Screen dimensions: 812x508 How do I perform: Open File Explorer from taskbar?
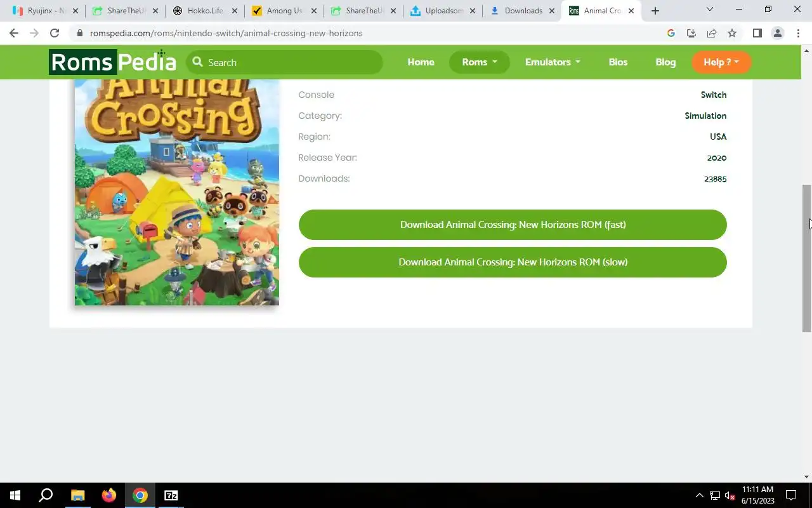(77, 495)
